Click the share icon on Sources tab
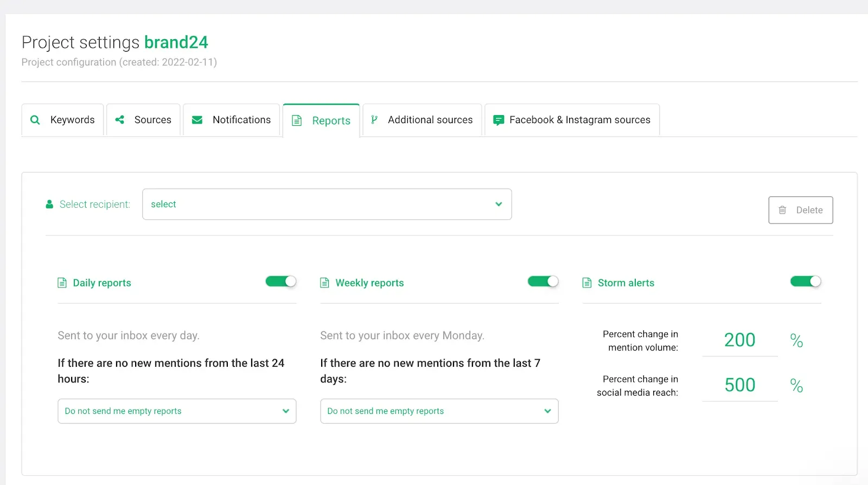This screenshot has width=868, height=485. click(120, 120)
